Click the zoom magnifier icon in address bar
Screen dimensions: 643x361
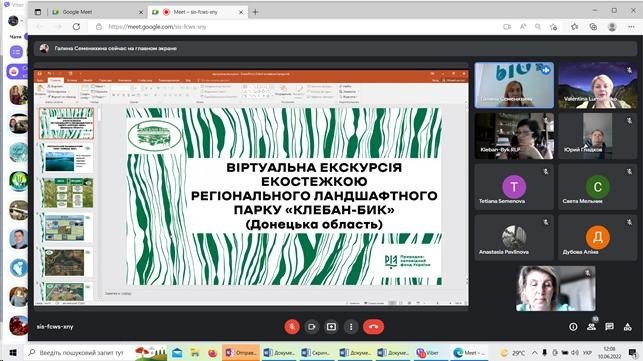pyautogui.click(x=538, y=27)
